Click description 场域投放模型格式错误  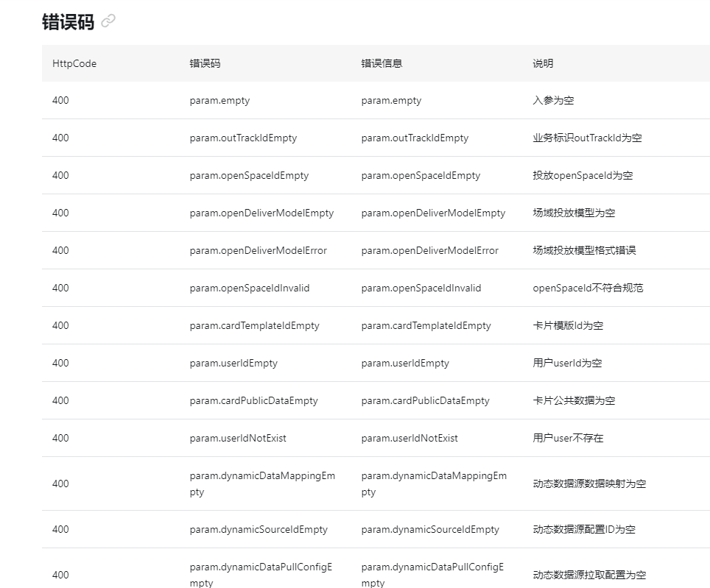click(585, 250)
